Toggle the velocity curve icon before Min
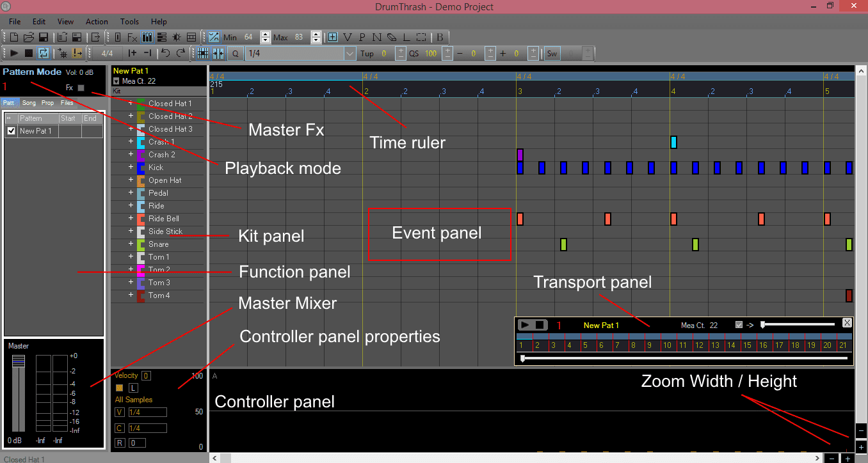Screen dimensions: 868x463 [214, 37]
